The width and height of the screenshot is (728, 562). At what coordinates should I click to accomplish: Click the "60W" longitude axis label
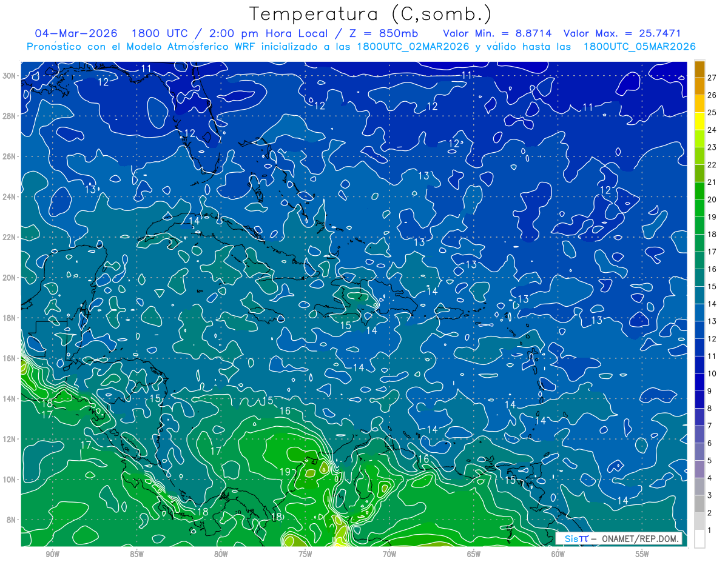point(558,554)
